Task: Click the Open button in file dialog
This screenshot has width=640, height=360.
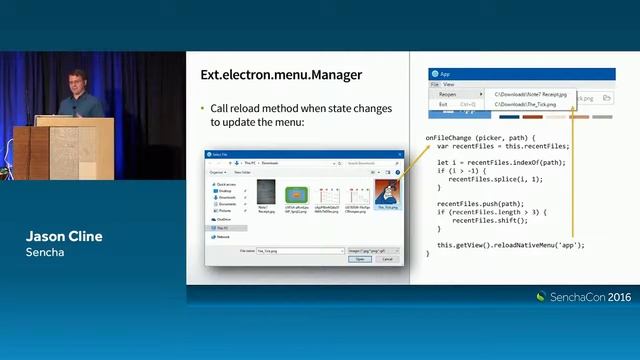Action: tap(360, 259)
